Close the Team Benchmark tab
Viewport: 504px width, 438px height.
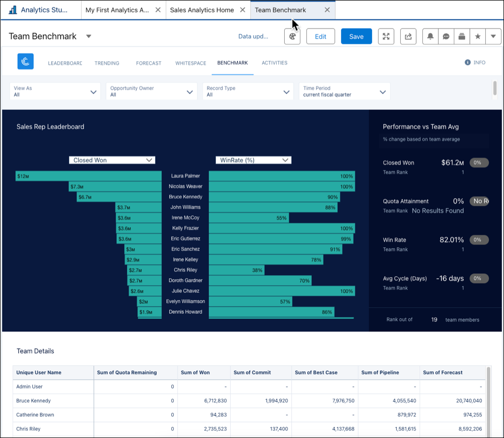[327, 10]
